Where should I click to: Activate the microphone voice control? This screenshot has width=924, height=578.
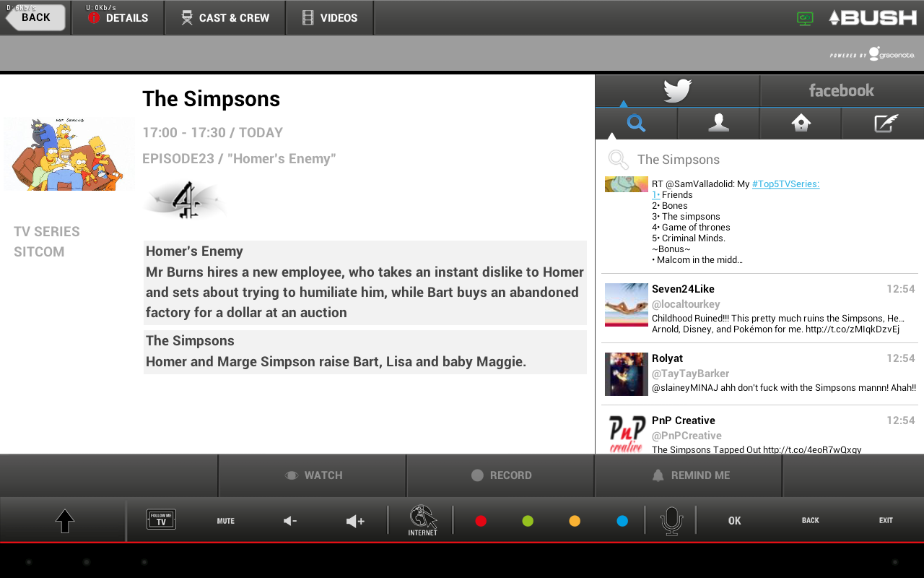pos(672,521)
